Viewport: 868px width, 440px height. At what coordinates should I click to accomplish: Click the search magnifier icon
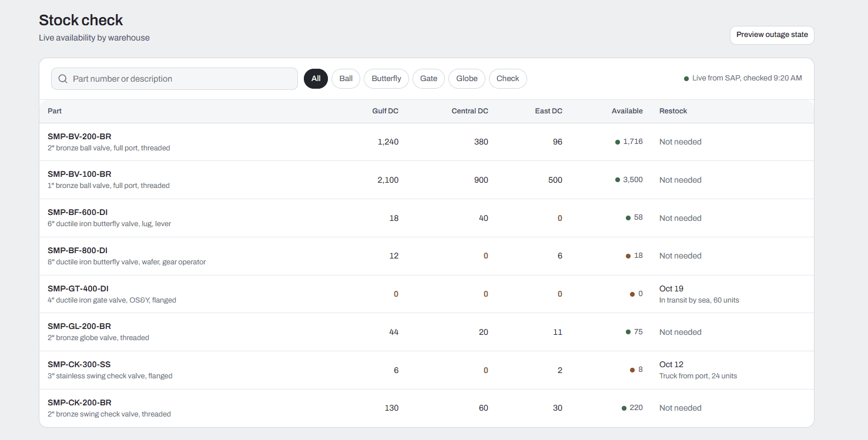[63, 79]
